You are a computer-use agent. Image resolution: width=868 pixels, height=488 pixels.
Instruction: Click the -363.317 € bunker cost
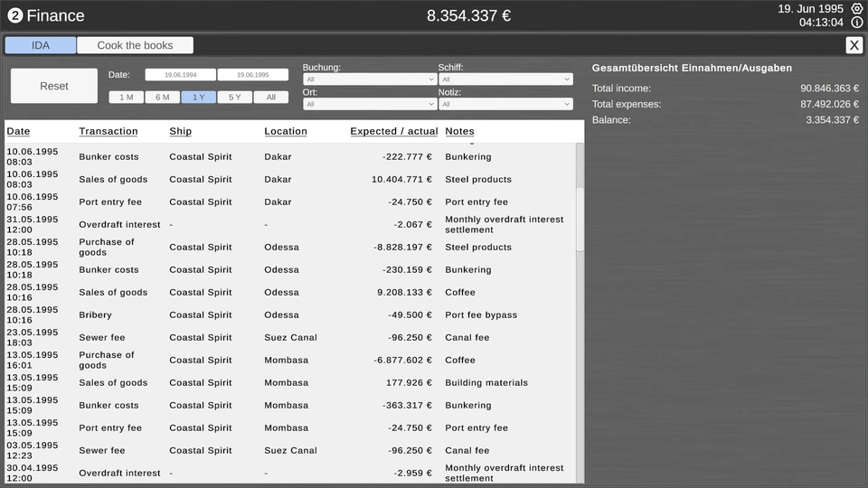tap(407, 405)
